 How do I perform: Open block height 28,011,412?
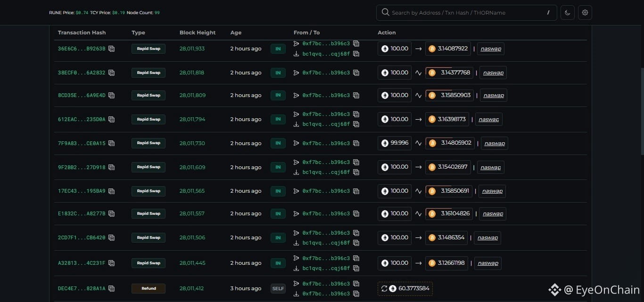point(191,288)
